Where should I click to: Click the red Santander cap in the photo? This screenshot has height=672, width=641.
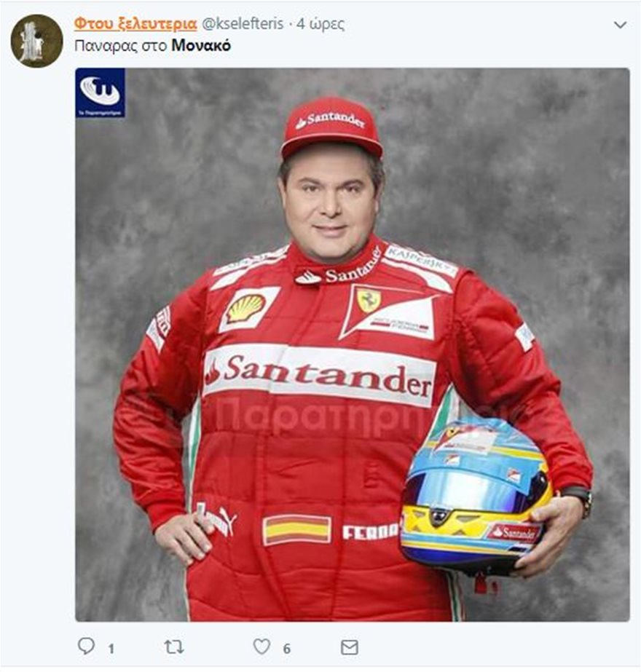331,127
